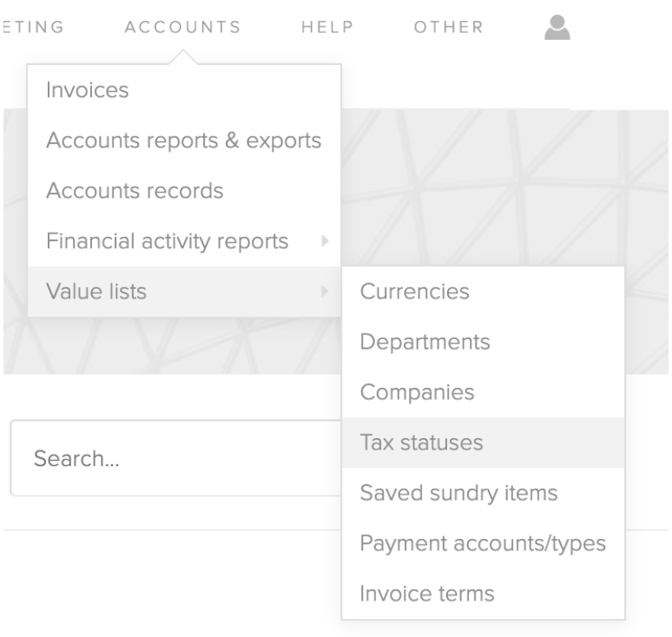Image resolution: width=672 pixels, height=637 pixels.
Task: Choose Tax statuses option
Action: point(483,443)
